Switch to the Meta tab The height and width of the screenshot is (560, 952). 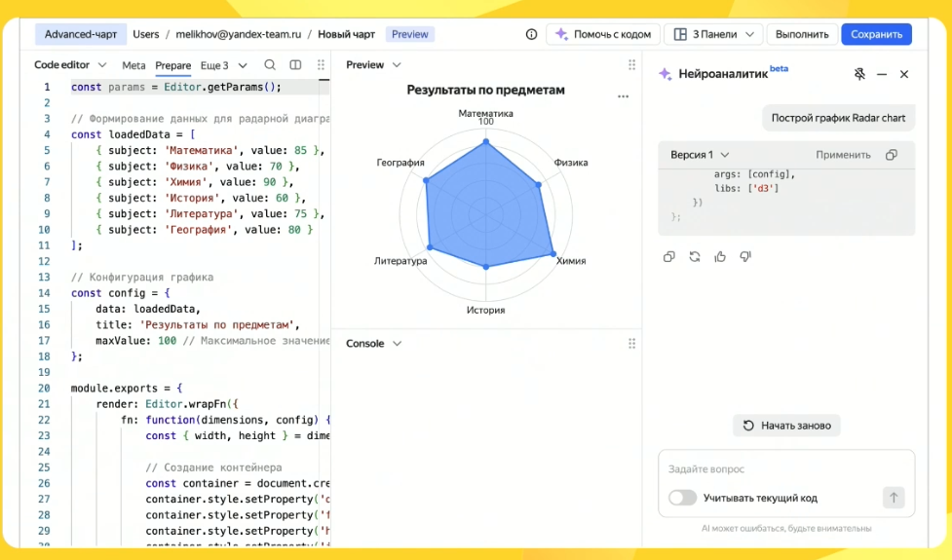(x=133, y=65)
